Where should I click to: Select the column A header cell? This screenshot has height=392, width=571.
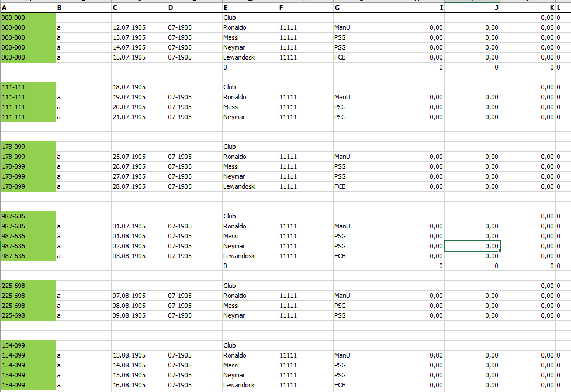tap(28, 8)
